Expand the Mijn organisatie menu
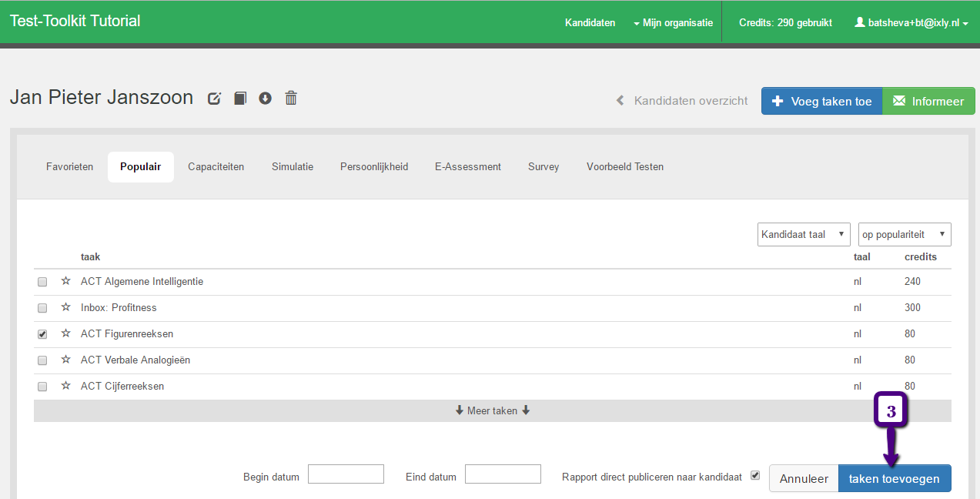980x499 pixels. click(673, 22)
